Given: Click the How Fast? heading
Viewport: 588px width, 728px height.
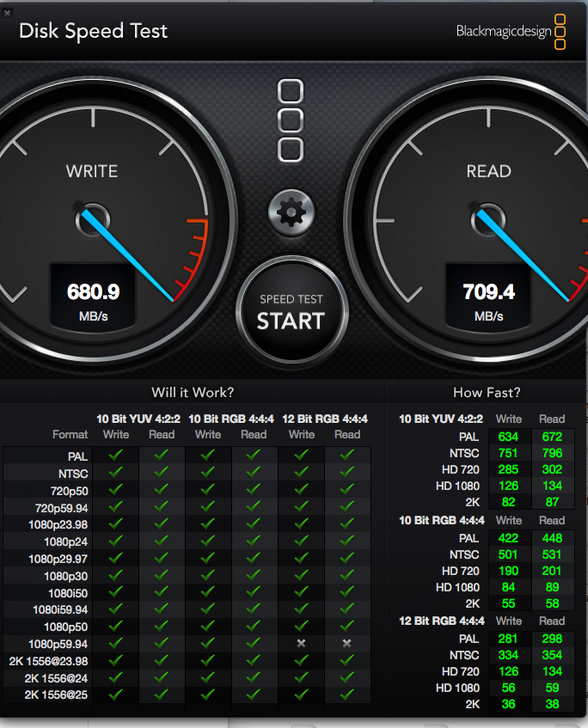Looking at the screenshot, I should pos(487,392).
